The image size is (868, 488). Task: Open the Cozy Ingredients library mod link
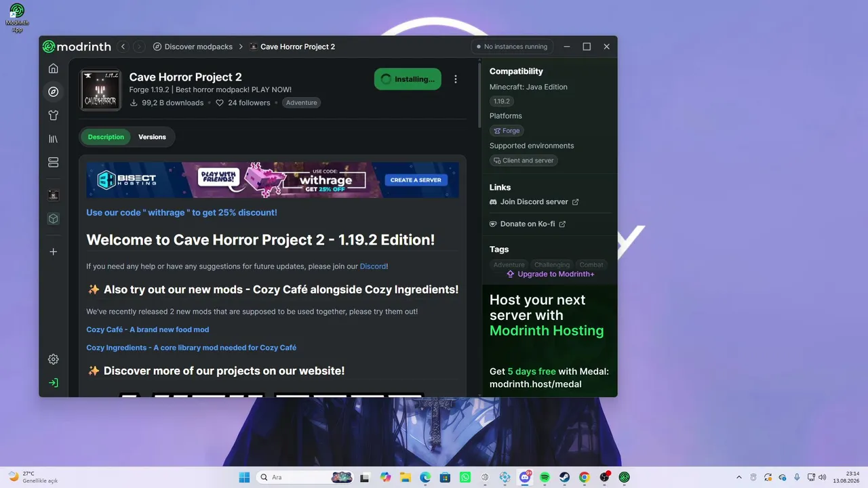(x=191, y=348)
